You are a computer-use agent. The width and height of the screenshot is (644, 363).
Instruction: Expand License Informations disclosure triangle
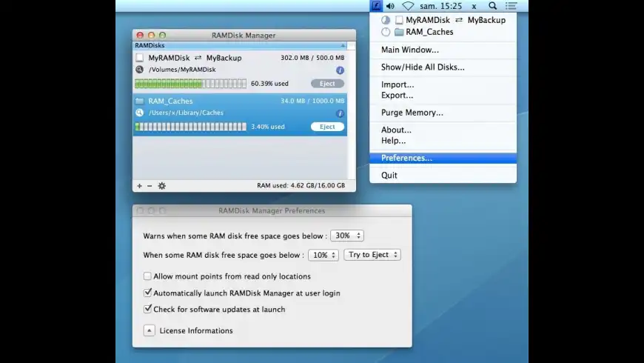point(149,330)
